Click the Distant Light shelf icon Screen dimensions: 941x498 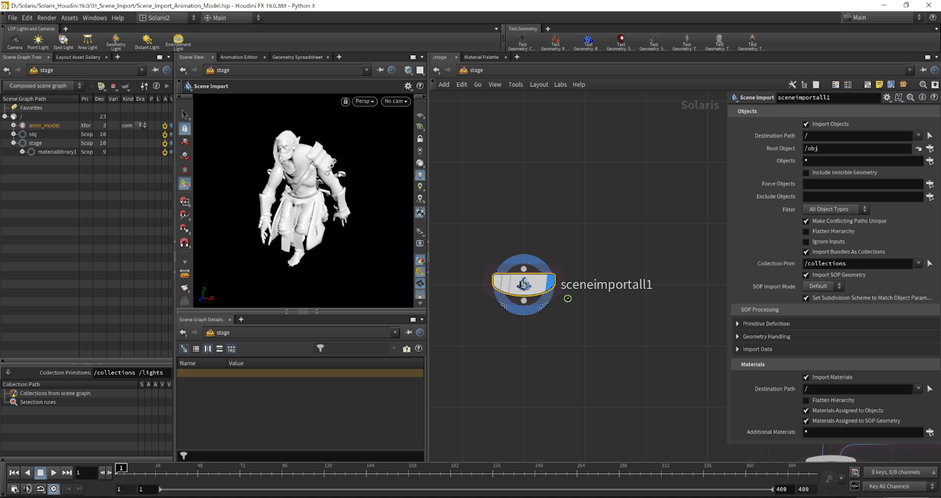pos(147,41)
